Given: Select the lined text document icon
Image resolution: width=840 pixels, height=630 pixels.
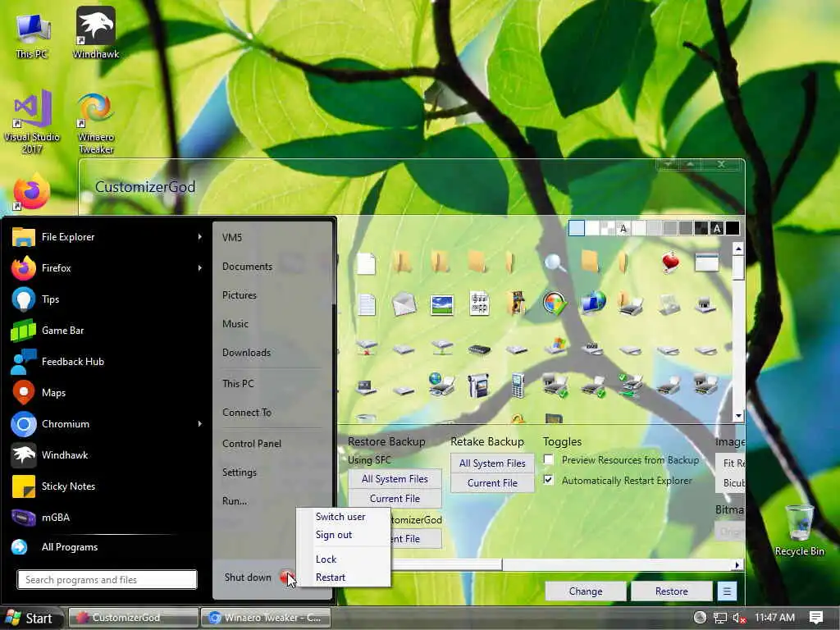Looking at the screenshot, I should click(367, 305).
